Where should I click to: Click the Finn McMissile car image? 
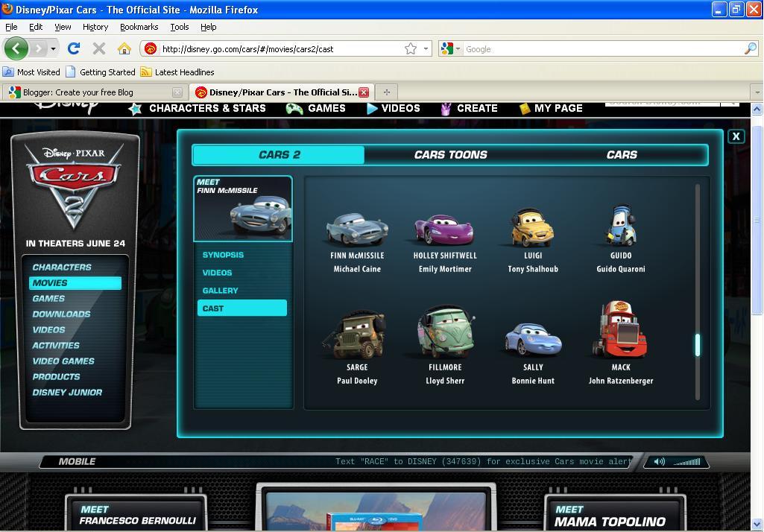[357, 229]
